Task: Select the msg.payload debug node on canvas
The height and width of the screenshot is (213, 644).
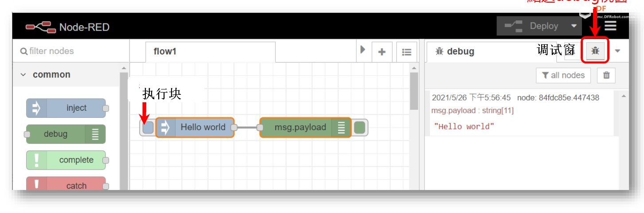Action: point(305,128)
